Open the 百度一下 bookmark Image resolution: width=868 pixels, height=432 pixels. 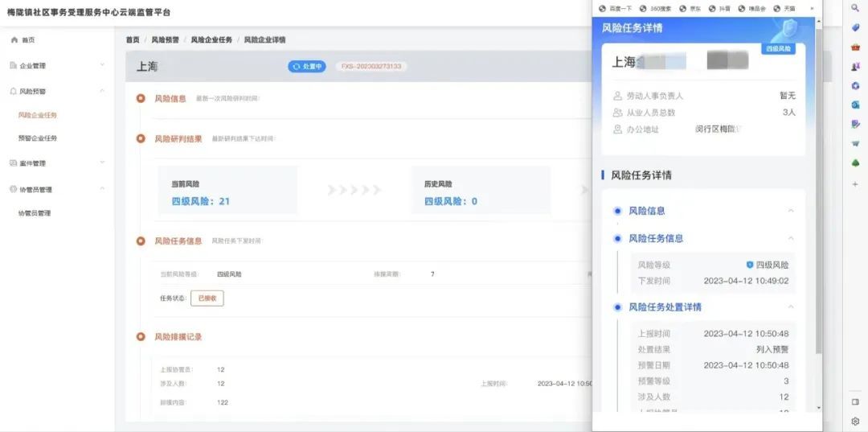pyautogui.click(x=616, y=8)
